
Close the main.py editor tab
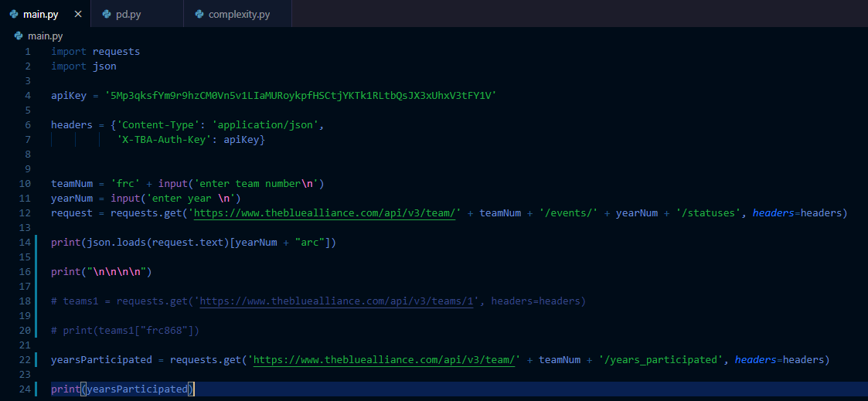(77, 14)
